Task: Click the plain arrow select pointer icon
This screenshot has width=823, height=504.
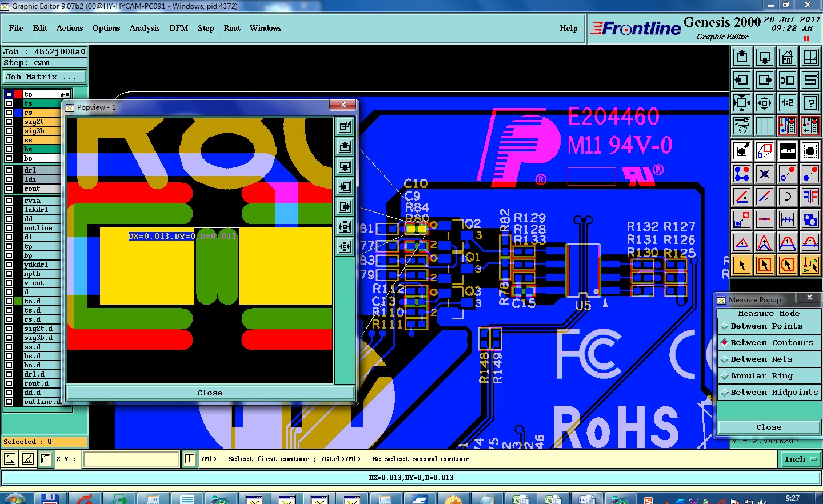Action: click(x=742, y=265)
